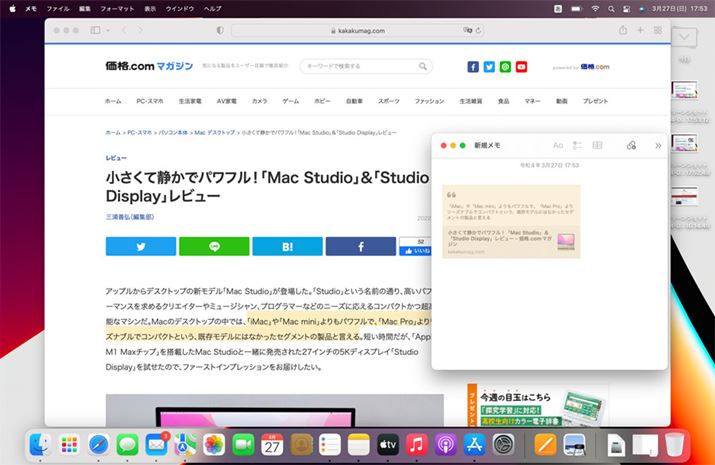Click the kakakumag.com address bar
The height and width of the screenshot is (465, 715).
tap(358, 31)
